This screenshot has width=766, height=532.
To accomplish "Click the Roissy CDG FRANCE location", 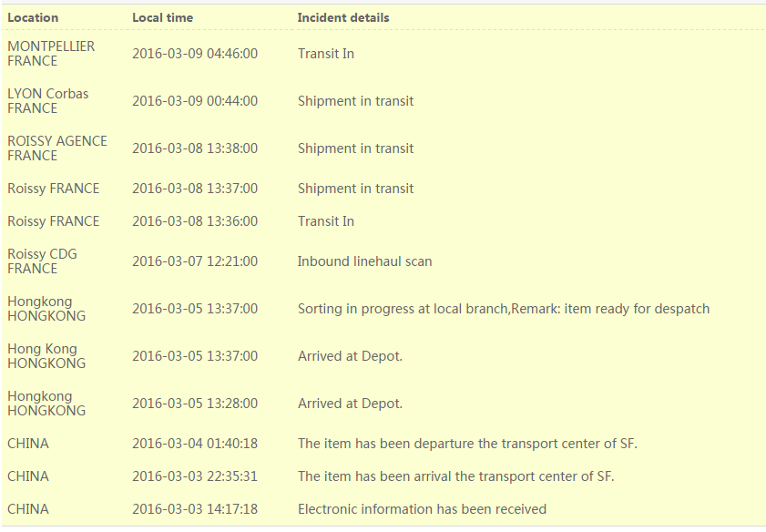I will [42, 261].
